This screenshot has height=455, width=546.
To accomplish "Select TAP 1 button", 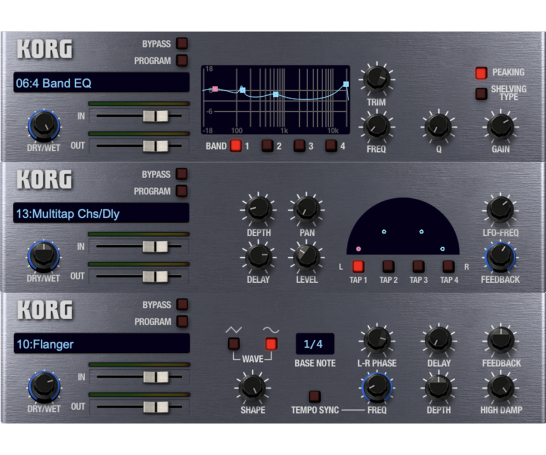I will (358, 266).
